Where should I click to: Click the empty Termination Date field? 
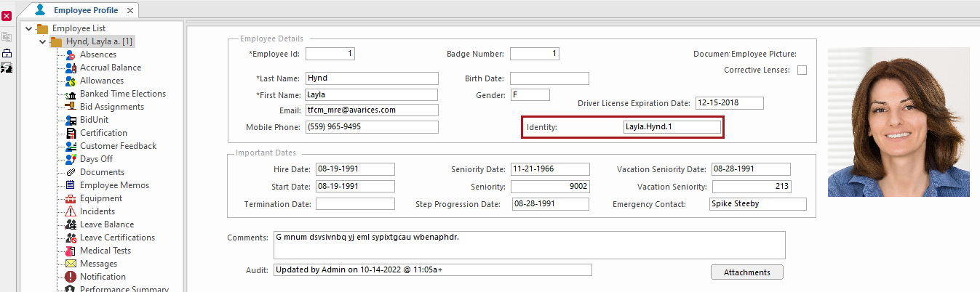[x=355, y=204]
